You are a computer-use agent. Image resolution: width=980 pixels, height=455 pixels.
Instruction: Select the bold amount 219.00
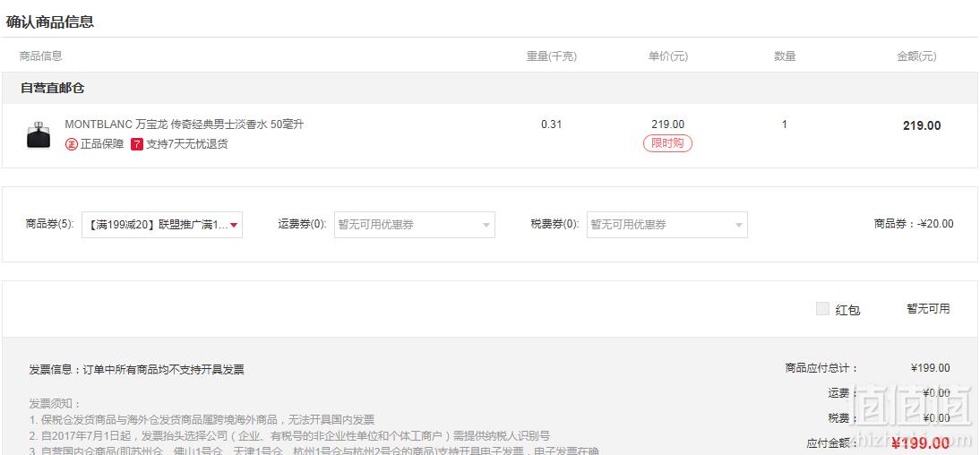[922, 125]
